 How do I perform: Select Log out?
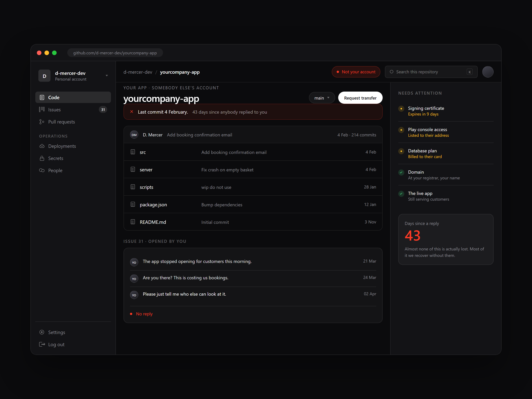tap(73, 344)
